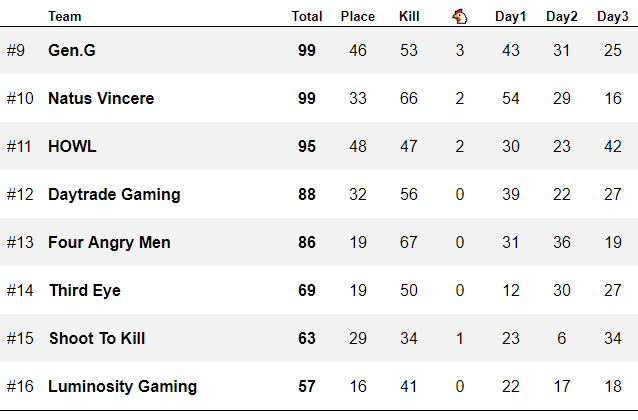Sort by the Total column header
Screen dimensions: 638x420
[x=307, y=16]
